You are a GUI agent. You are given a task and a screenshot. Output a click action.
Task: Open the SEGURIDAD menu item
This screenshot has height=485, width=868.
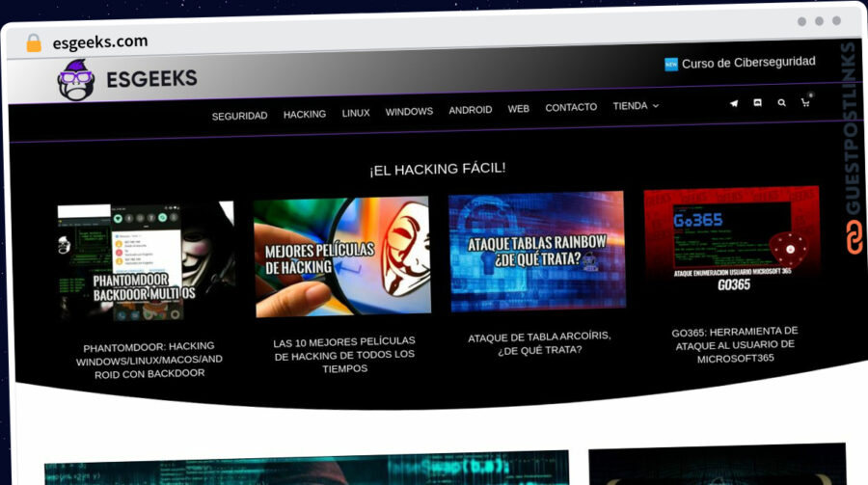click(x=240, y=116)
